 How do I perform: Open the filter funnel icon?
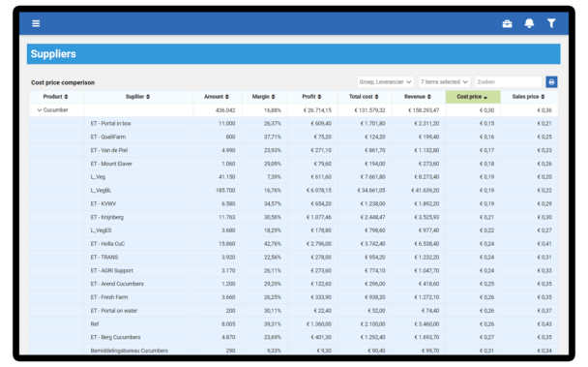[551, 23]
